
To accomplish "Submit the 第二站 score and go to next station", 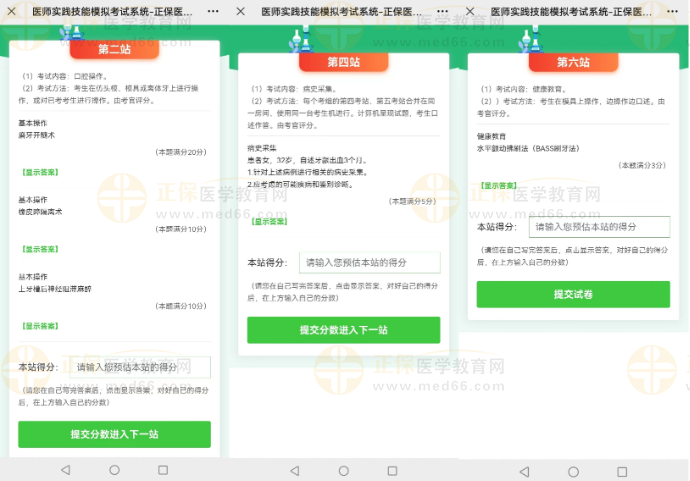I will (114, 434).
